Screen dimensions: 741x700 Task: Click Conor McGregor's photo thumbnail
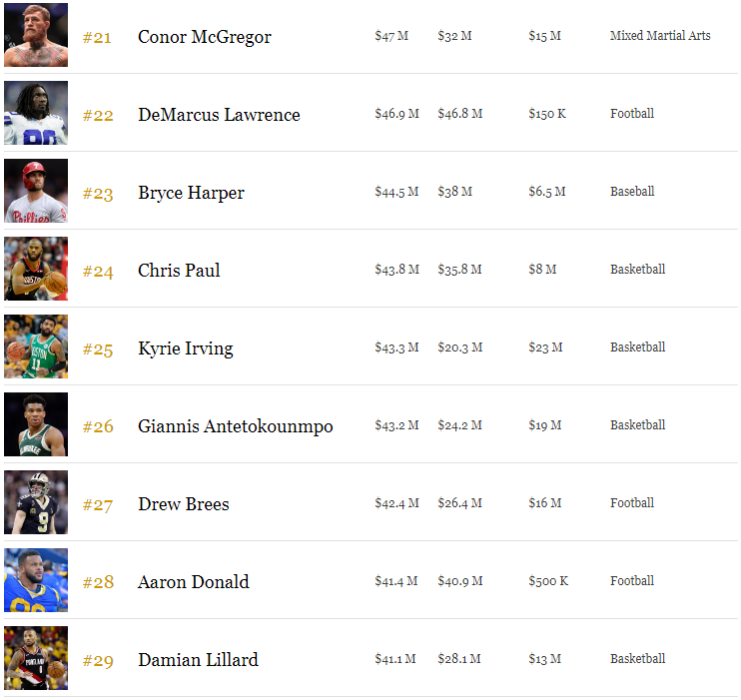pyautogui.click(x=36, y=35)
